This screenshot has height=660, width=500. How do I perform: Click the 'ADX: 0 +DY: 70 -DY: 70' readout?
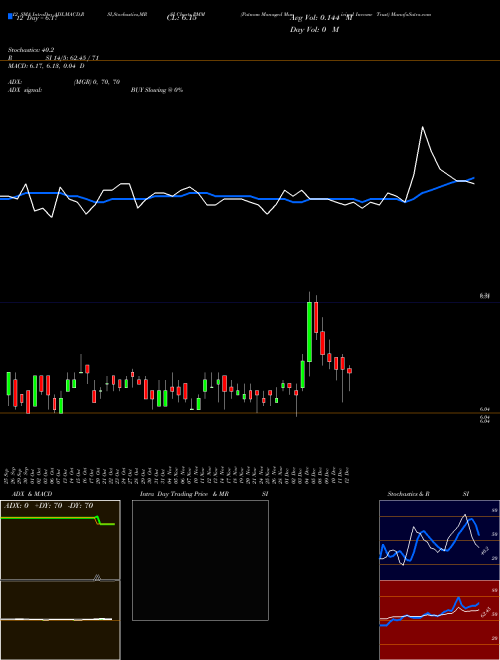[x=48, y=505]
